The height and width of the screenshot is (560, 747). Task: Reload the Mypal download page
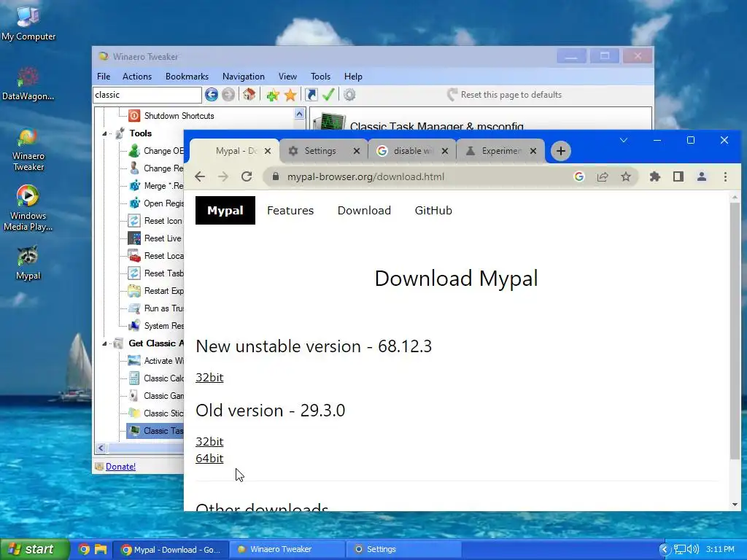tap(247, 176)
